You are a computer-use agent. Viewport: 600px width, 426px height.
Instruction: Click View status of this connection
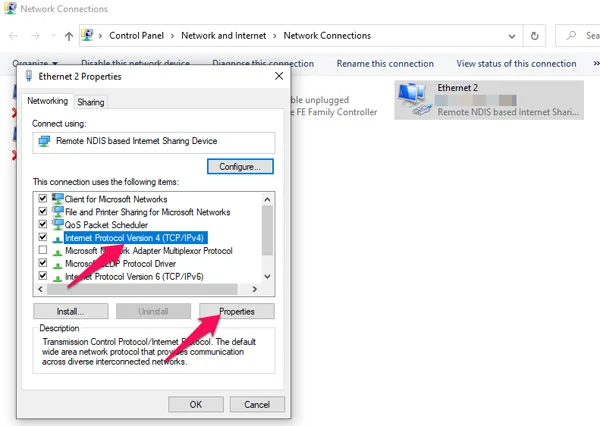[x=516, y=64]
